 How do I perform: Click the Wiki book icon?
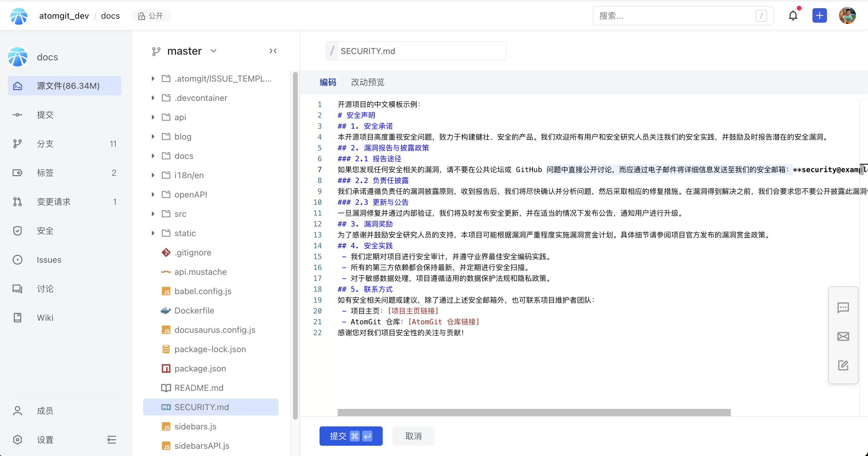[x=18, y=317]
